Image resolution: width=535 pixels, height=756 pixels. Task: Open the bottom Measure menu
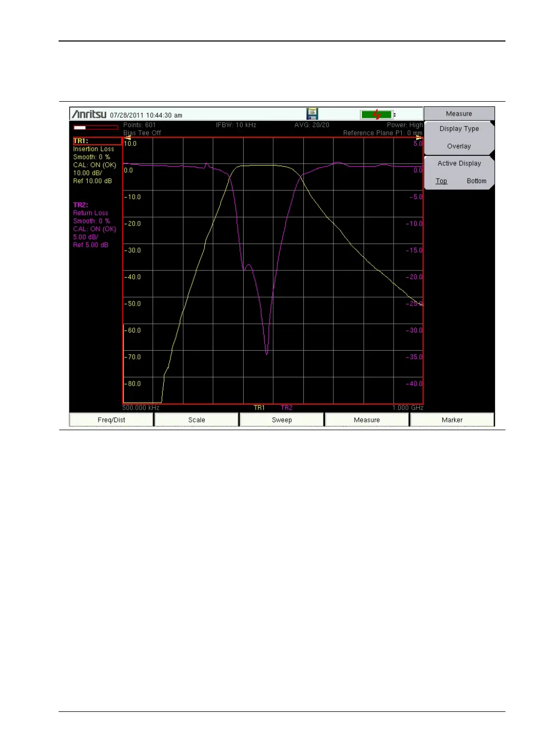[367, 420]
